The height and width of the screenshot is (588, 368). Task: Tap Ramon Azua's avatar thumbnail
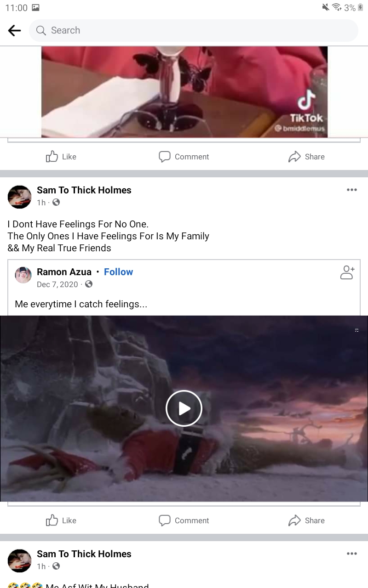(23, 275)
